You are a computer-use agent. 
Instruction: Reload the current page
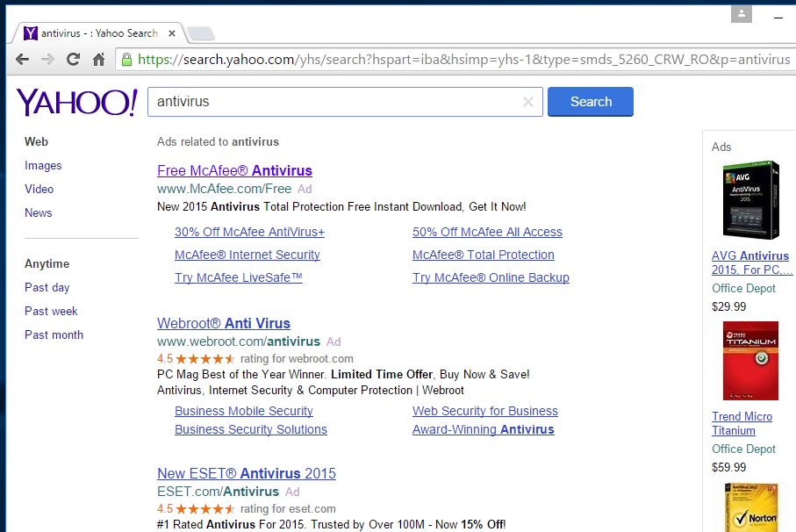coord(73,60)
